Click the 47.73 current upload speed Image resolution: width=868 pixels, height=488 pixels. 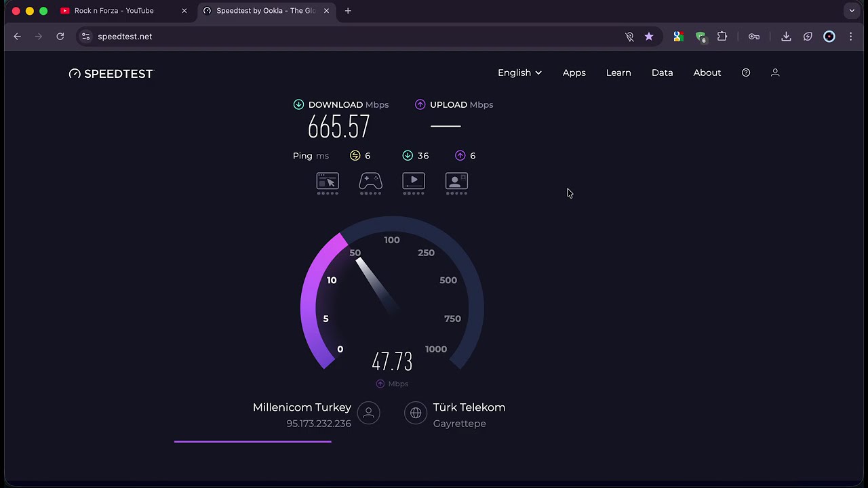coord(392,362)
